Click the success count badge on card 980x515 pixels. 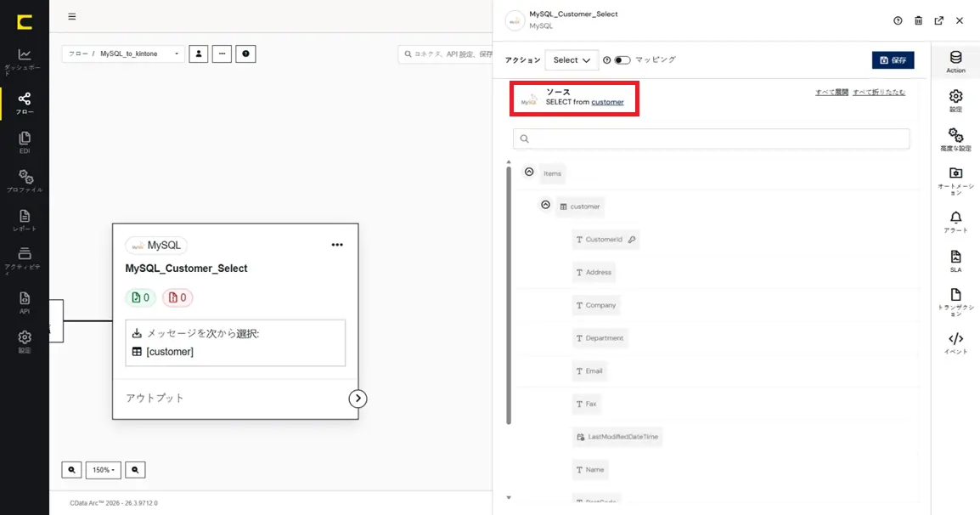tap(141, 297)
